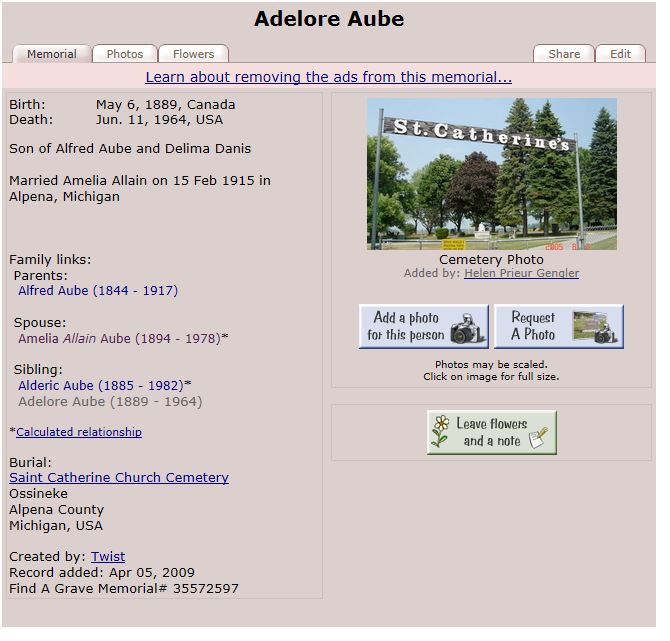This screenshot has height=641, width=670.
Task: Select the Married Amelia Allain marriage text
Action: click(x=140, y=188)
